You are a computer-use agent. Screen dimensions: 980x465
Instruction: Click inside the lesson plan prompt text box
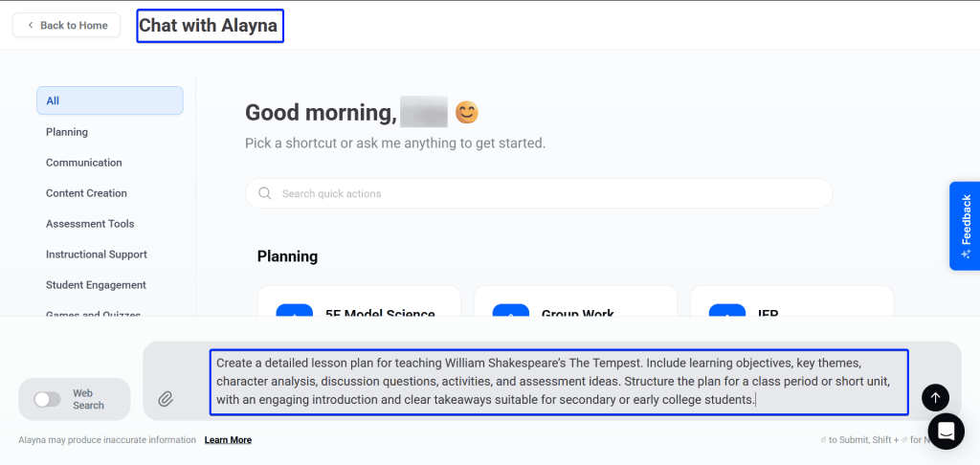[558, 382]
